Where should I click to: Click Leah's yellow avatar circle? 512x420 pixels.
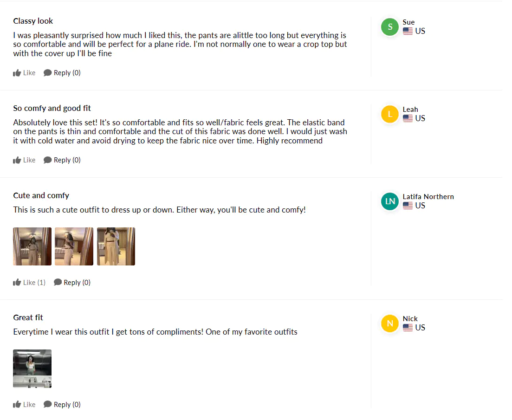[390, 114]
